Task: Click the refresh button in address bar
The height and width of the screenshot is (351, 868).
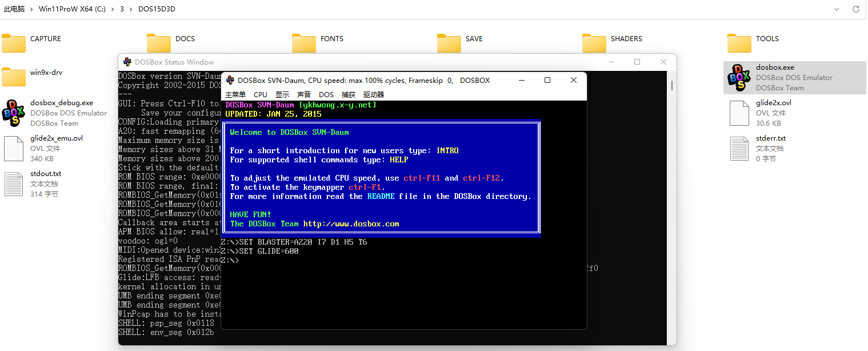Action: point(856,9)
